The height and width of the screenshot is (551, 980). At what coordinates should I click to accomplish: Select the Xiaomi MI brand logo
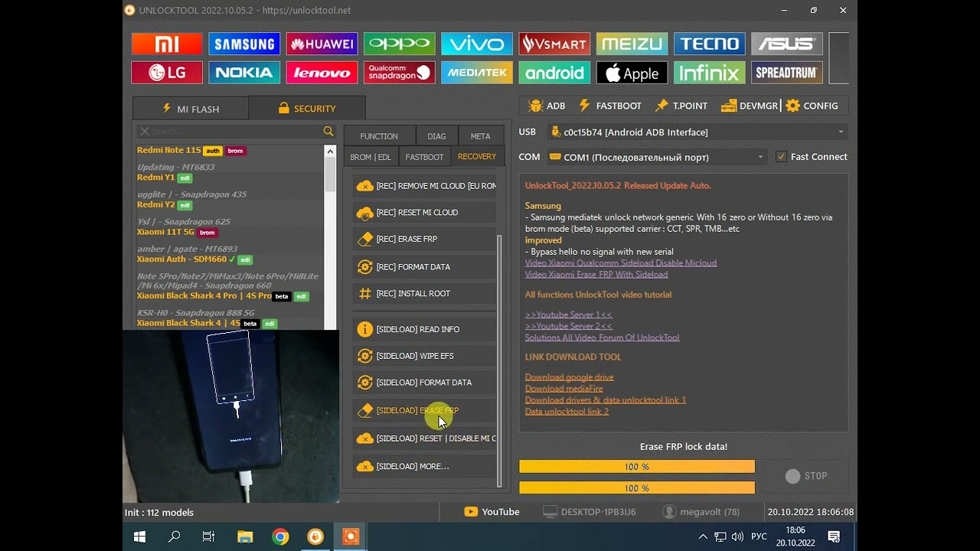point(167,44)
